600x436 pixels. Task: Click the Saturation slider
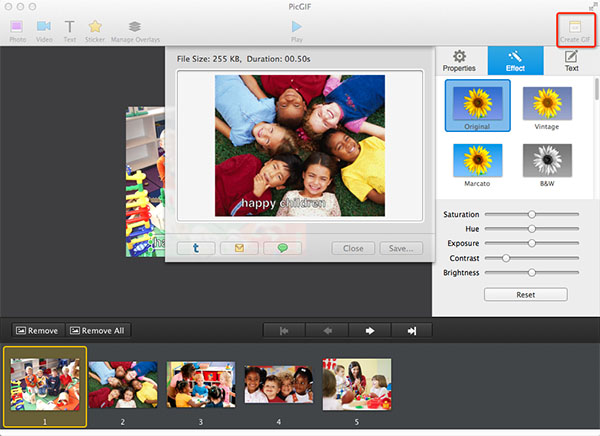pyautogui.click(x=532, y=214)
